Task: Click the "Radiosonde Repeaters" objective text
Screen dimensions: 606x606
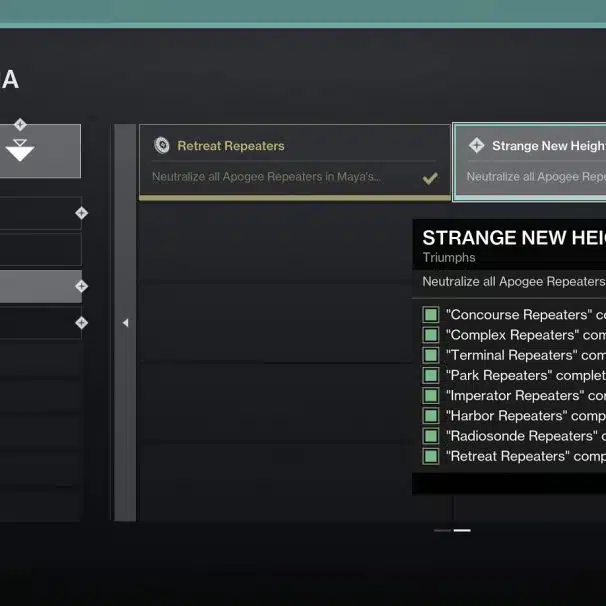Action: (526, 436)
